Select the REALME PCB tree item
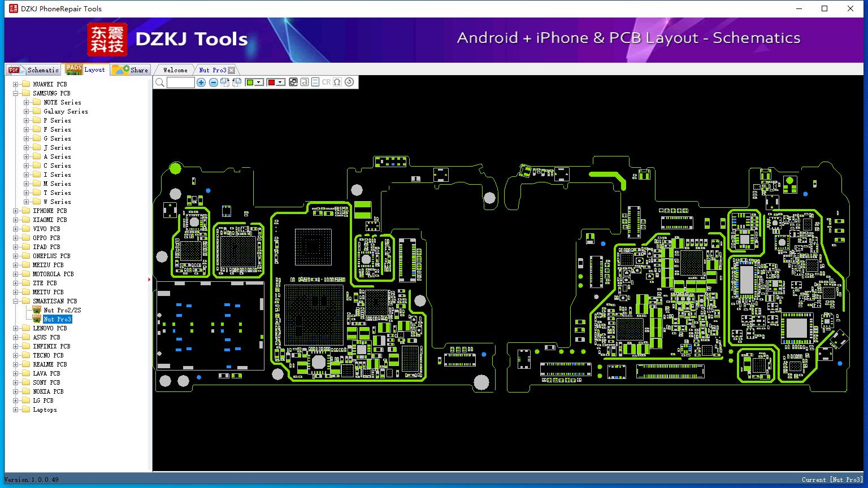Viewport: 868px width, 488px height. point(50,364)
